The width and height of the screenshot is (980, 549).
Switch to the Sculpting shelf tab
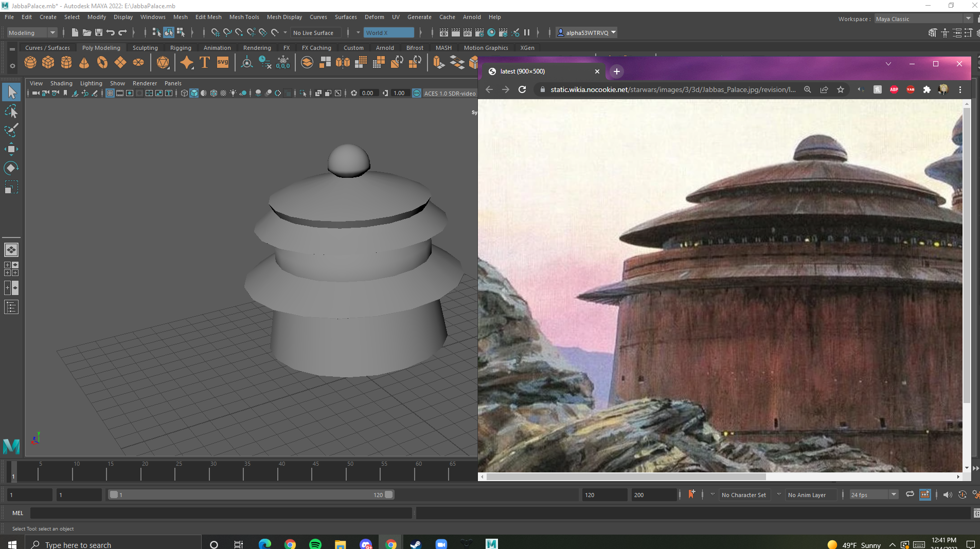coord(145,48)
